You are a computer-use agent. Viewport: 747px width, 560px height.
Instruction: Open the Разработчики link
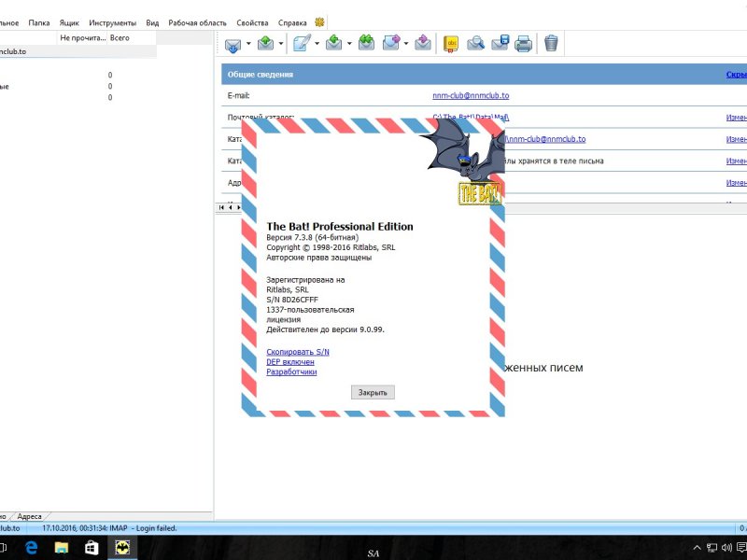pyautogui.click(x=291, y=371)
